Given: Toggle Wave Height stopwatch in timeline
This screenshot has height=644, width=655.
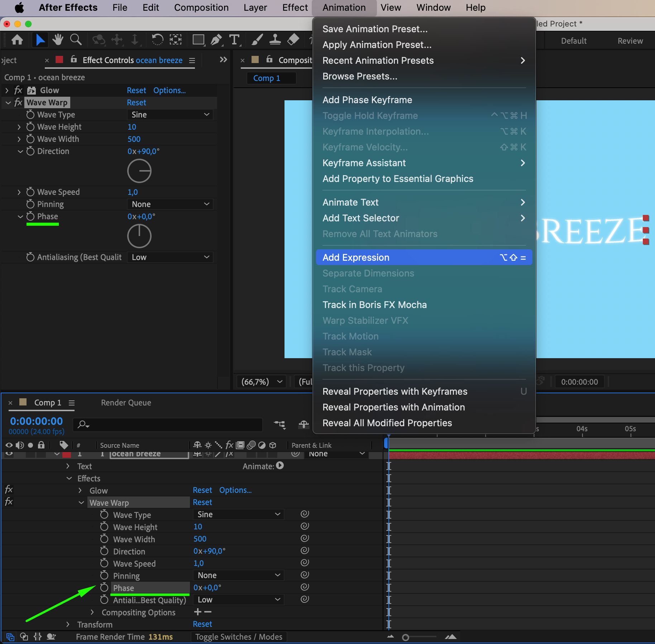Looking at the screenshot, I should click(x=104, y=527).
